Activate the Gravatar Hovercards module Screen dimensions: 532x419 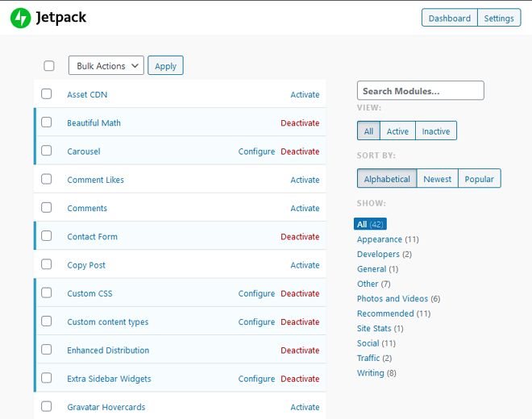pyautogui.click(x=305, y=407)
